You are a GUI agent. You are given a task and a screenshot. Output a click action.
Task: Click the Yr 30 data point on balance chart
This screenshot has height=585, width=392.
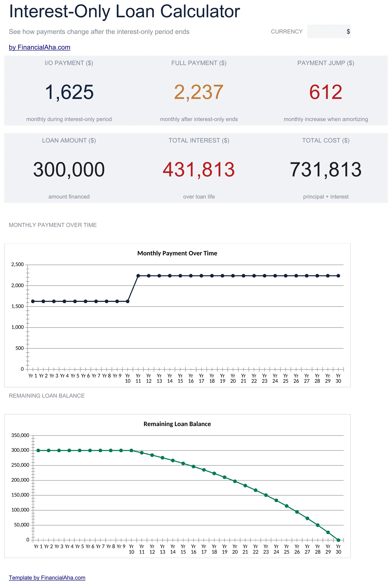[338, 540]
